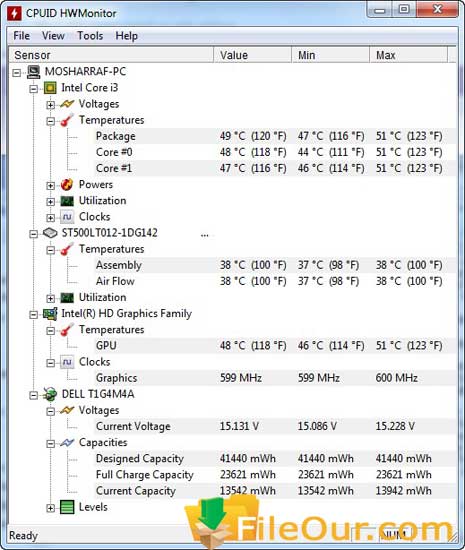
Task: Click the Max column header
Action: [409, 55]
